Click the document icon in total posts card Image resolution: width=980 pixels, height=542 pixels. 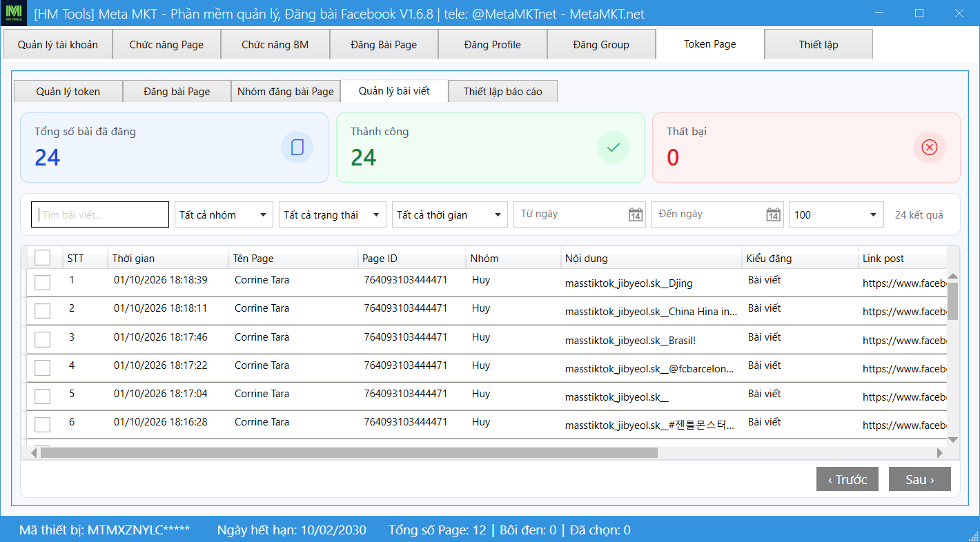click(x=297, y=148)
